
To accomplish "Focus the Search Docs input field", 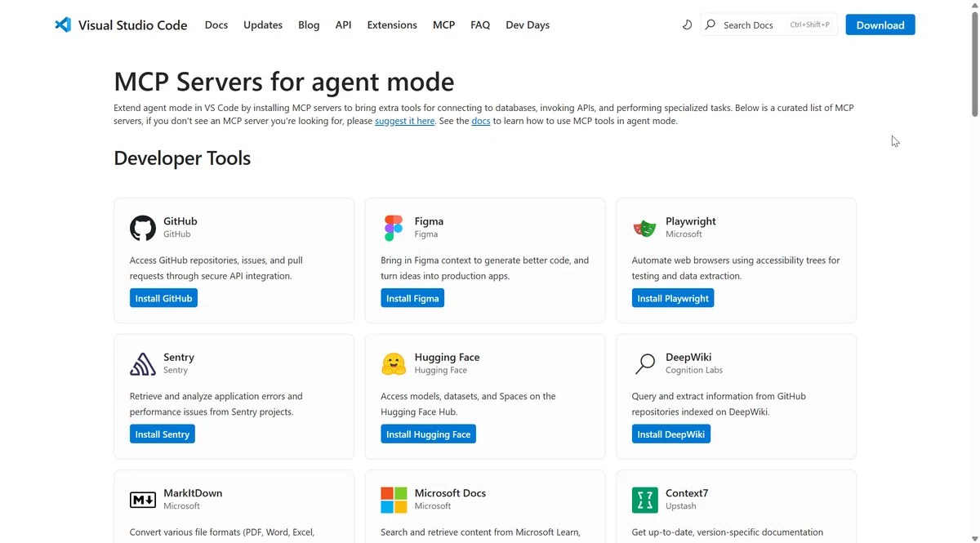I will [768, 24].
